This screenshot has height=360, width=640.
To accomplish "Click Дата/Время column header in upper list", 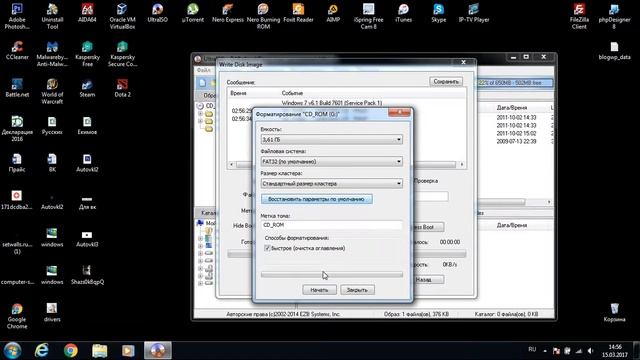I will [x=512, y=107].
